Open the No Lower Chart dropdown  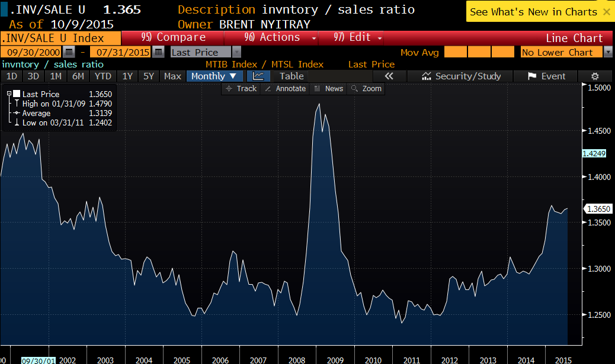[x=608, y=52]
